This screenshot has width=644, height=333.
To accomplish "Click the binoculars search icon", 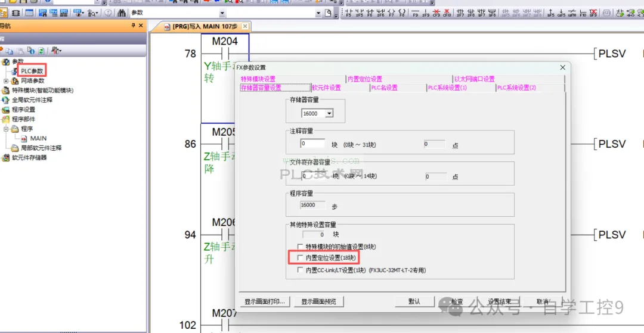I will tap(121, 13).
